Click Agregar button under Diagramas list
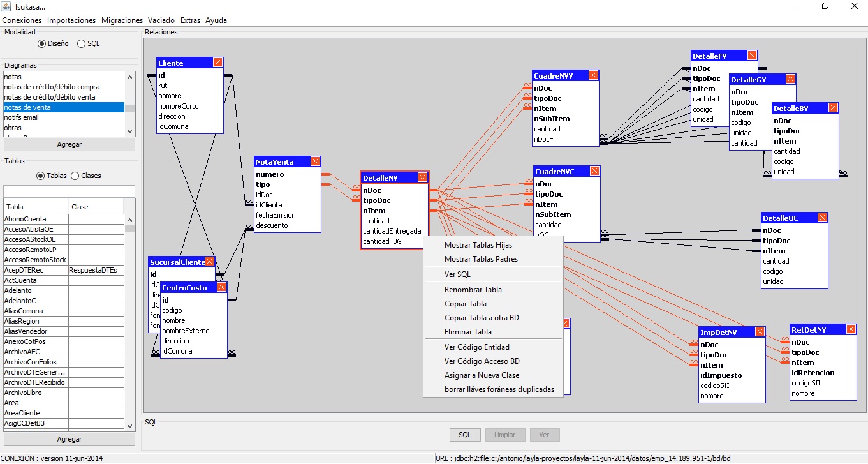 70,144
